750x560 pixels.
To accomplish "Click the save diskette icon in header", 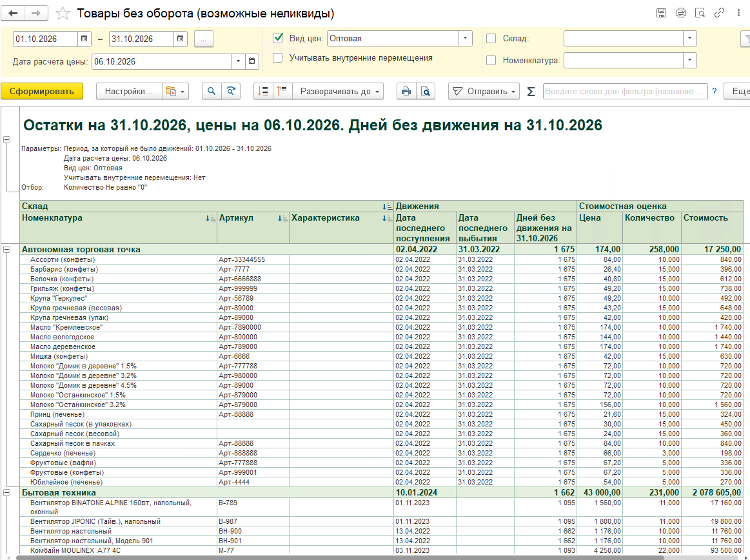I will tap(661, 13).
